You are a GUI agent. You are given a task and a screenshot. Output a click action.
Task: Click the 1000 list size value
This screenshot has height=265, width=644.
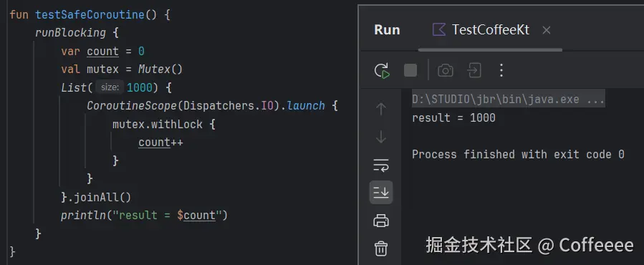140,87
